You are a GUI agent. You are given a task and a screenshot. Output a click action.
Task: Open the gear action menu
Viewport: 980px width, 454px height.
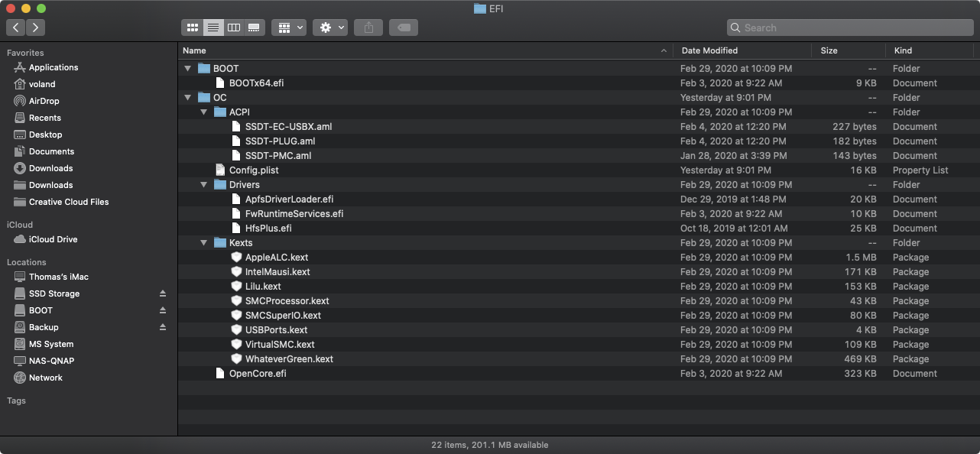coord(330,28)
